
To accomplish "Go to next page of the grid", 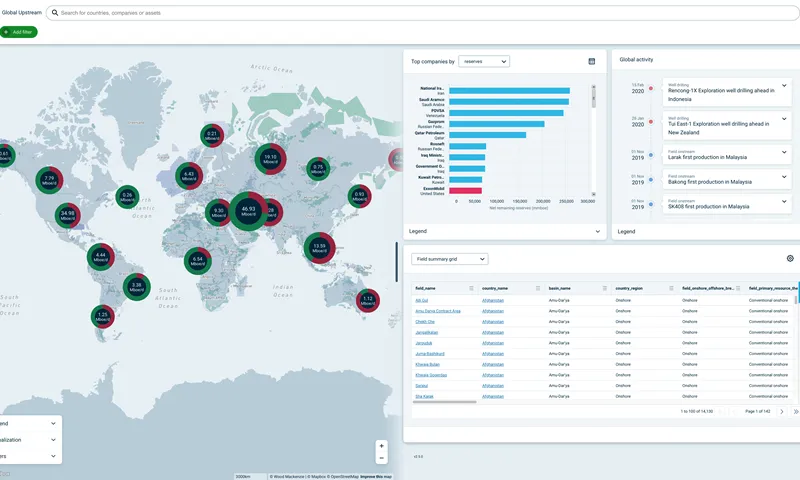I will coord(782,411).
